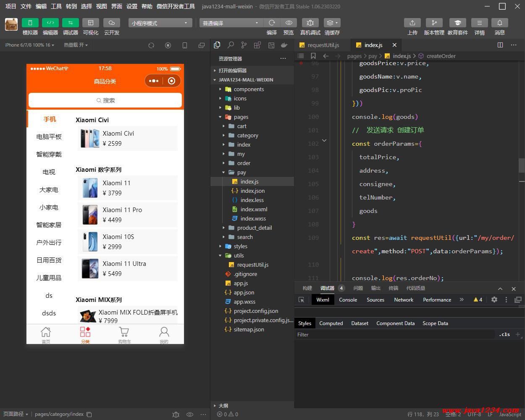525x420 pixels.
Task: Open the Console tab in debugger
Action: click(348, 299)
